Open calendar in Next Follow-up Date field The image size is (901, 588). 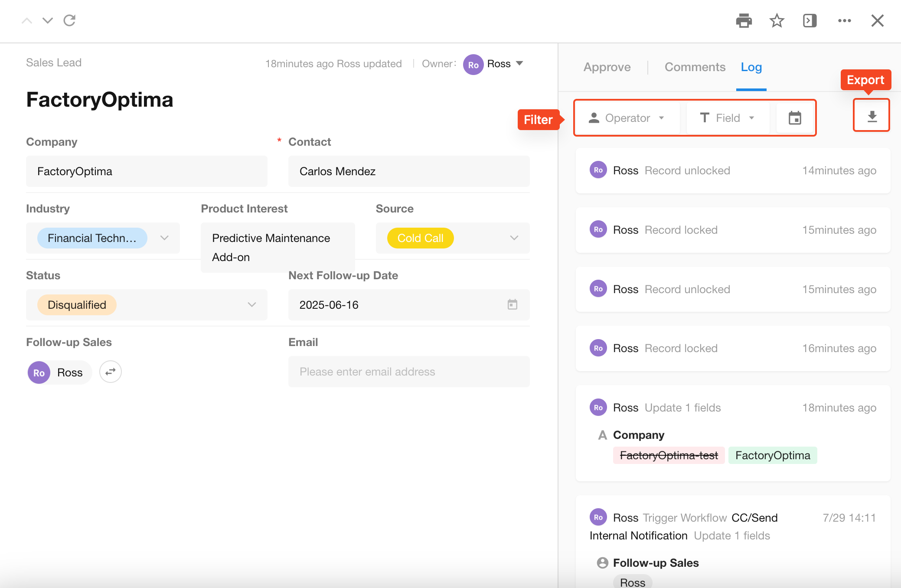[x=512, y=304]
